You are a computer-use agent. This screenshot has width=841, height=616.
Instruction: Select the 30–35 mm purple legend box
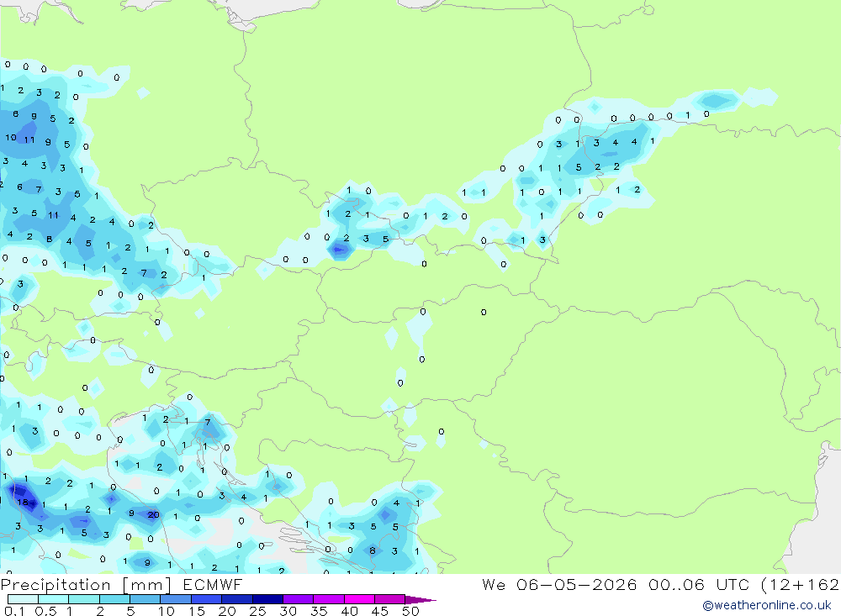click(x=299, y=599)
